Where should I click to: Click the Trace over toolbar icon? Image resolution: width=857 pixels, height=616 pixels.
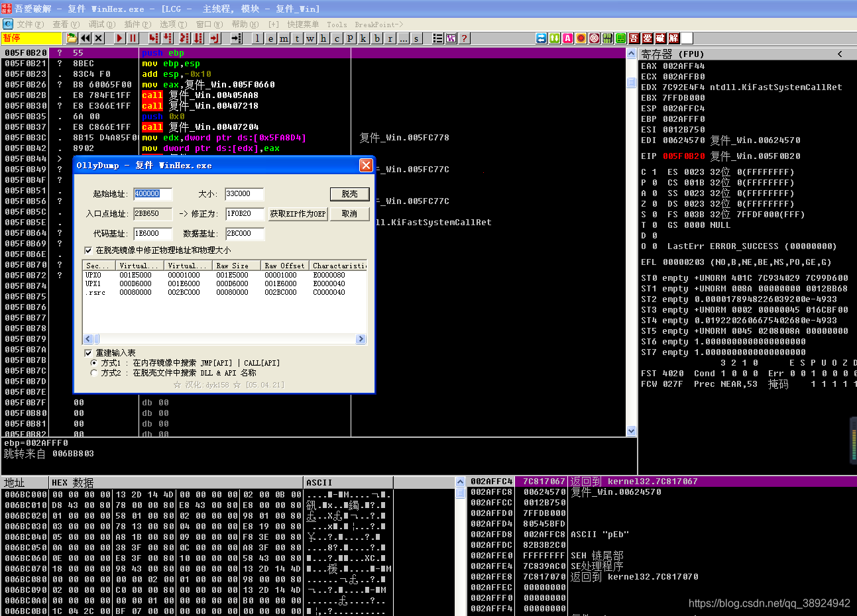[x=198, y=38]
